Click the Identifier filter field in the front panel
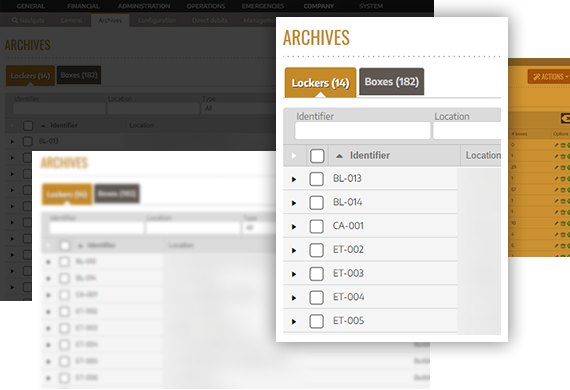This screenshot has width=570, height=390. (363, 130)
